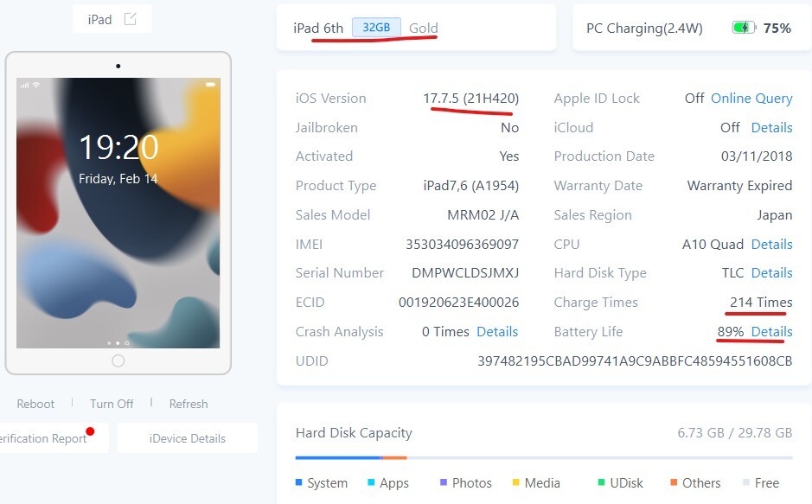Click the System legend color square
812x504 pixels.
[x=298, y=482]
